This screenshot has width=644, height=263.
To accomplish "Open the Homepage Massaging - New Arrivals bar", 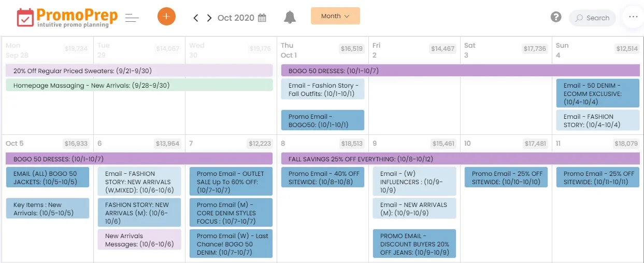I will point(139,85).
